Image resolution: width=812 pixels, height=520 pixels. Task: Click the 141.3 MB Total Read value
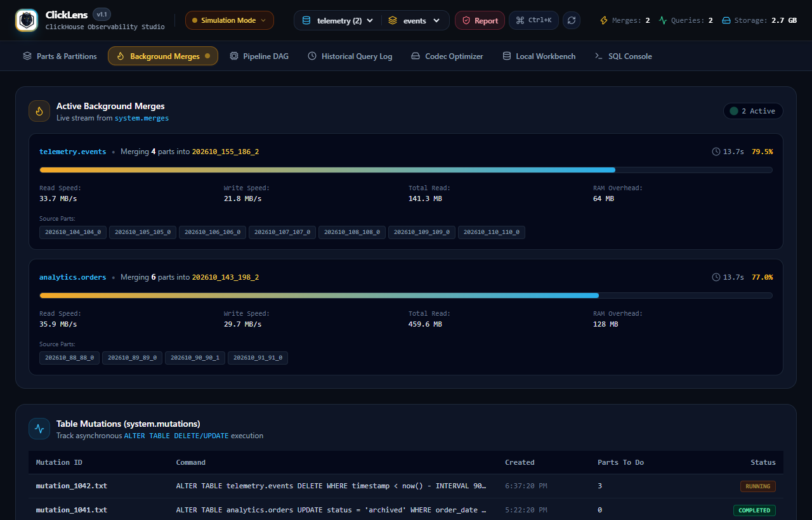pyautogui.click(x=425, y=198)
